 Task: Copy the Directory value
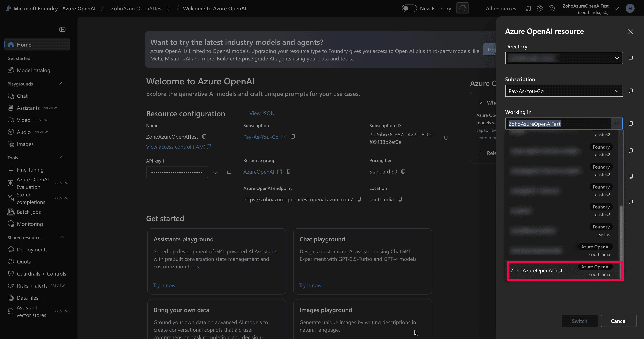tap(631, 58)
